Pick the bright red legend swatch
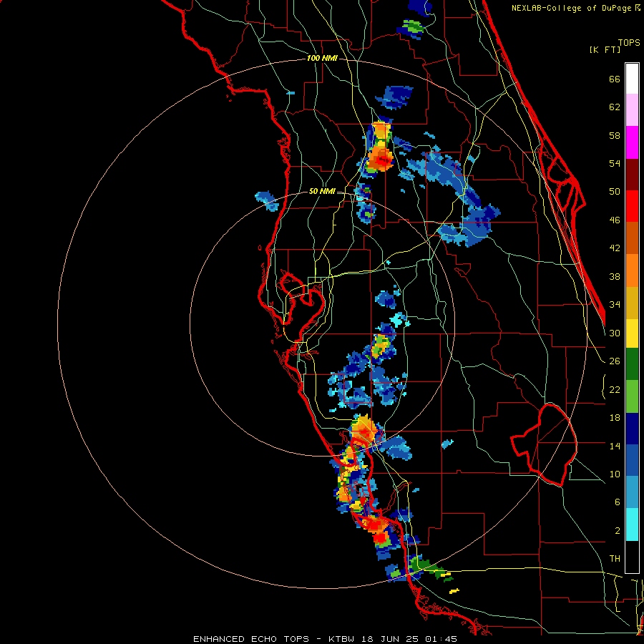Image resolution: width=644 pixels, height=644 pixels. [x=632, y=206]
